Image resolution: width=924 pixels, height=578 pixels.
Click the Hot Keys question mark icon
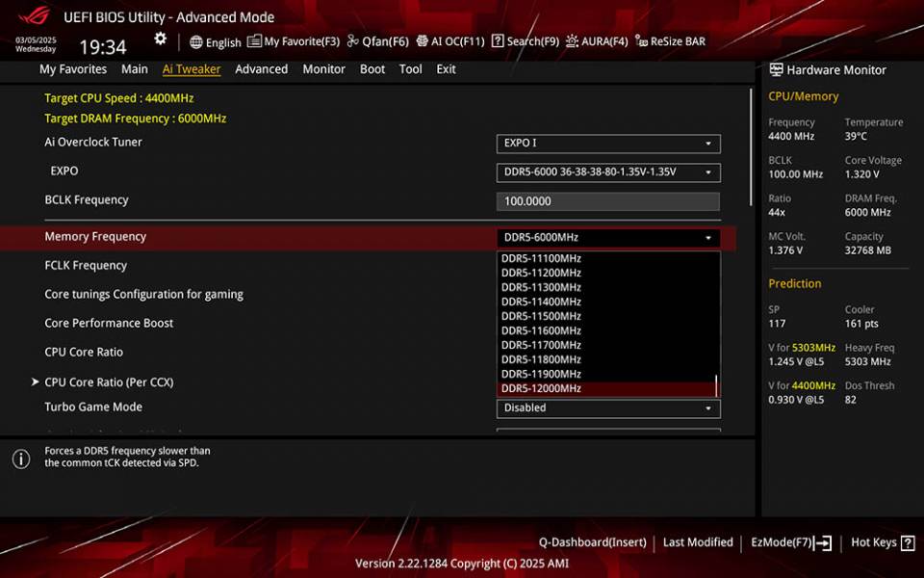(x=908, y=542)
